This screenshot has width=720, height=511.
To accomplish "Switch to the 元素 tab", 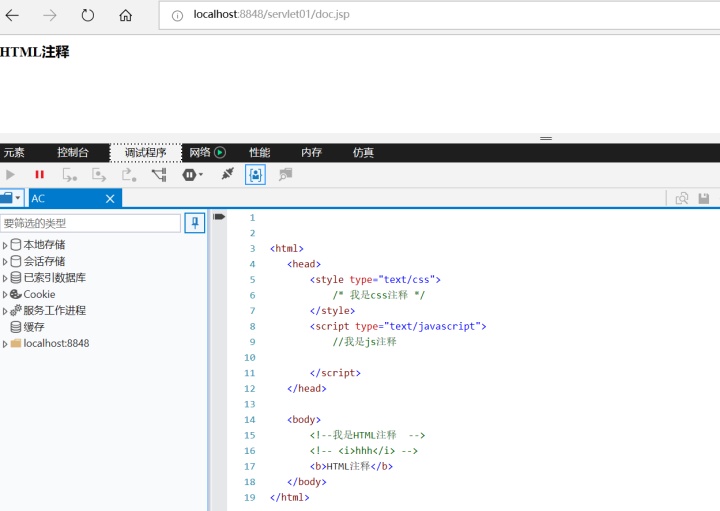I will click(x=14, y=152).
